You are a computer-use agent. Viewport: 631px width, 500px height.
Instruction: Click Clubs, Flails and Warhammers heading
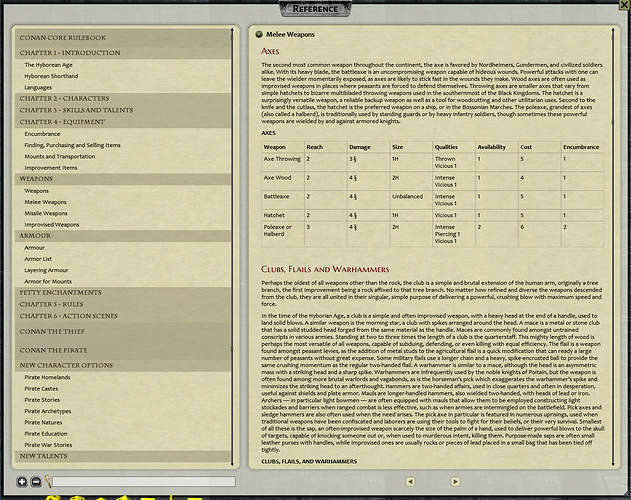(325, 269)
